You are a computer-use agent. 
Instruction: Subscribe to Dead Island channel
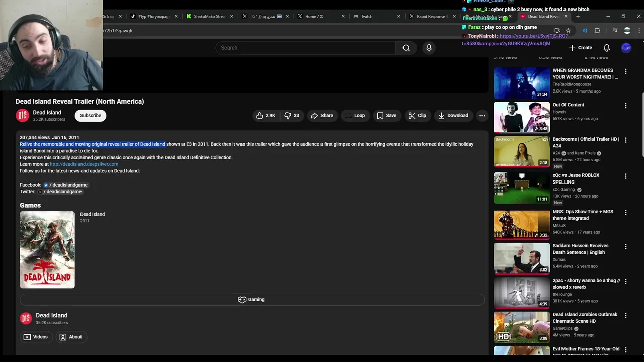click(x=91, y=116)
